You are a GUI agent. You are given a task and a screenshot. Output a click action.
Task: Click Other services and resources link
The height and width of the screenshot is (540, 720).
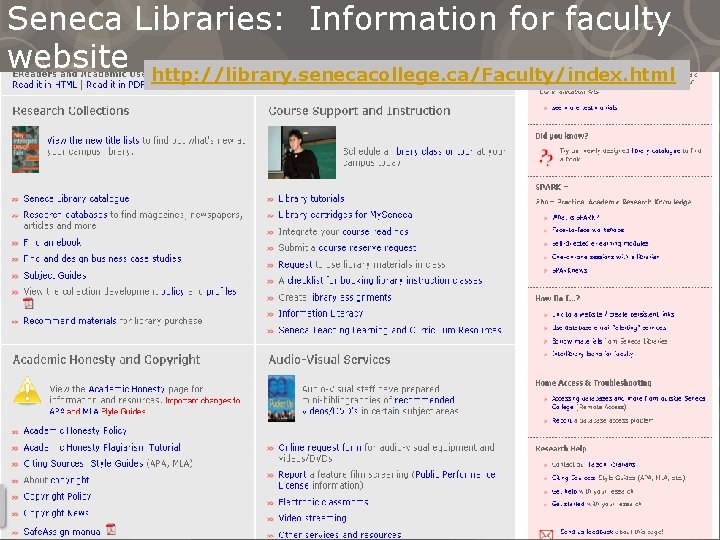(x=340, y=535)
